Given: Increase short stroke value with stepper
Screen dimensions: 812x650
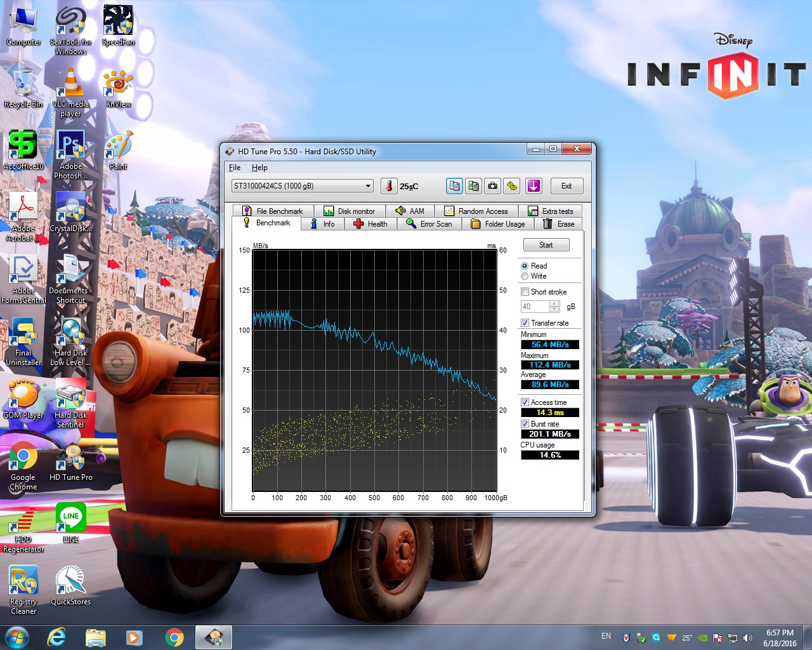Looking at the screenshot, I should click(x=554, y=303).
